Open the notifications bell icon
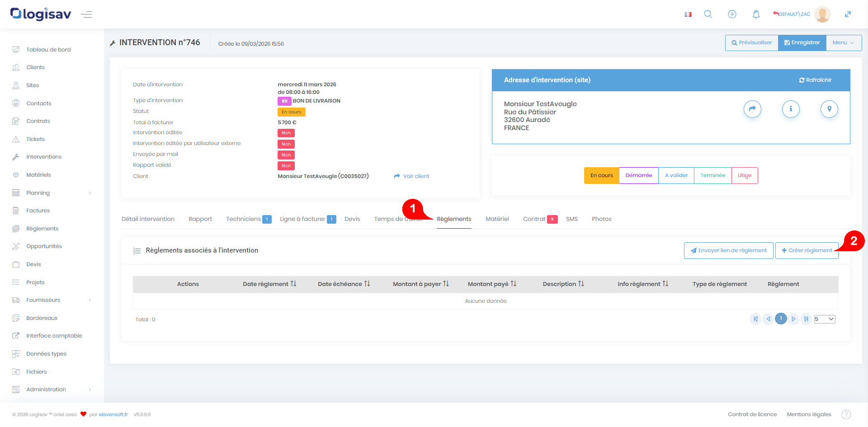Image resolution: width=868 pixels, height=427 pixels. 756,14
